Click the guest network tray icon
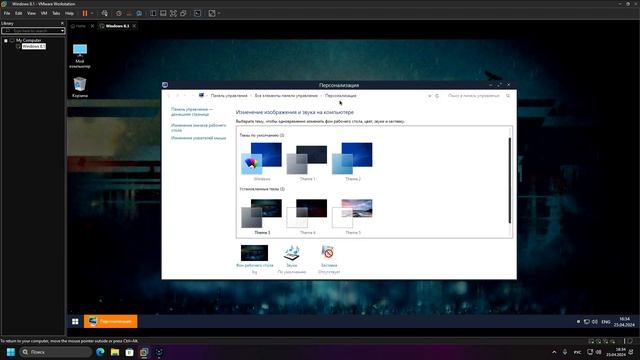The height and width of the screenshot is (360, 640). coord(587,322)
